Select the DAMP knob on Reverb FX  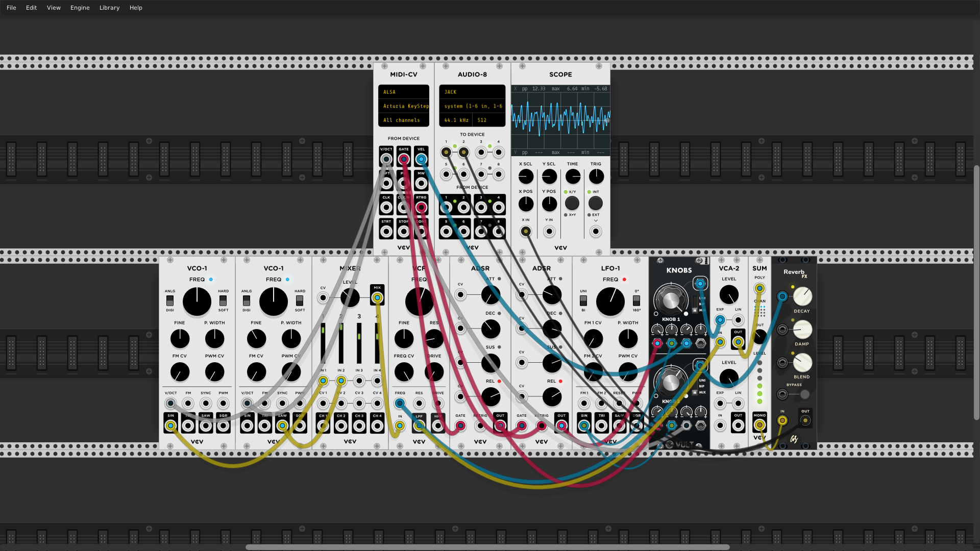coord(802,330)
